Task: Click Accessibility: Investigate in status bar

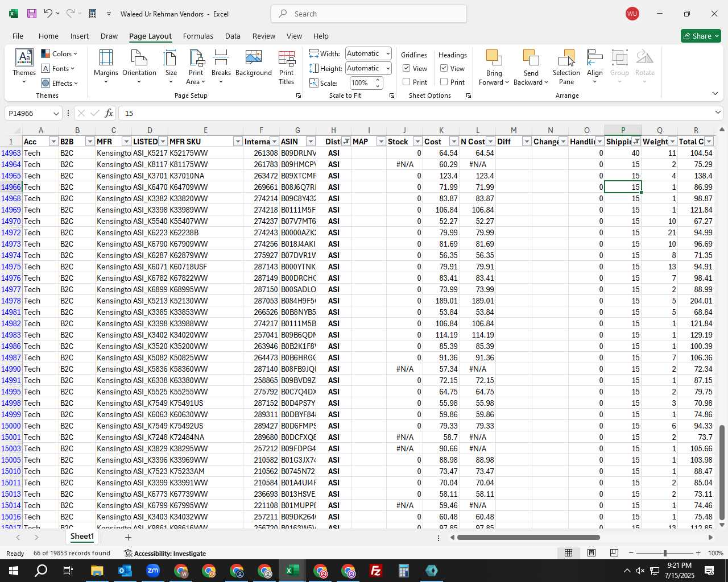Action: pos(165,553)
